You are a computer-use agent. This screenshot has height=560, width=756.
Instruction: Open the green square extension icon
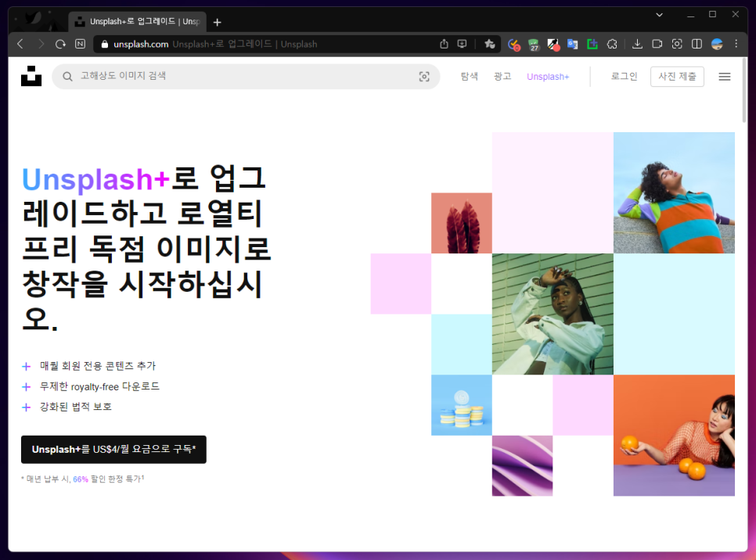point(592,44)
